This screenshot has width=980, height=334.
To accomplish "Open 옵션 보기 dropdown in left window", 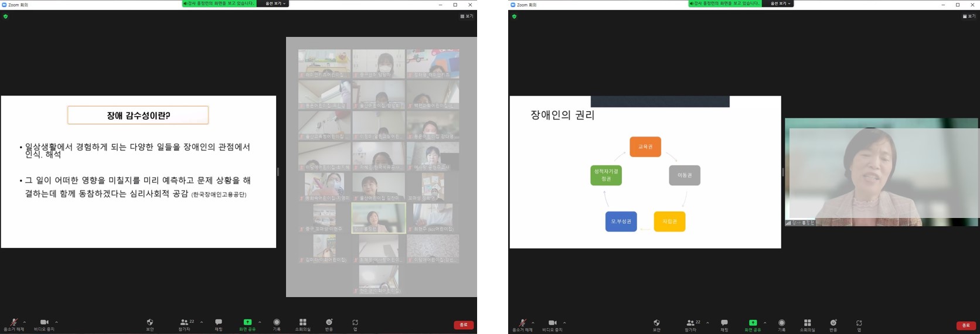I will (x=275, y=4).
